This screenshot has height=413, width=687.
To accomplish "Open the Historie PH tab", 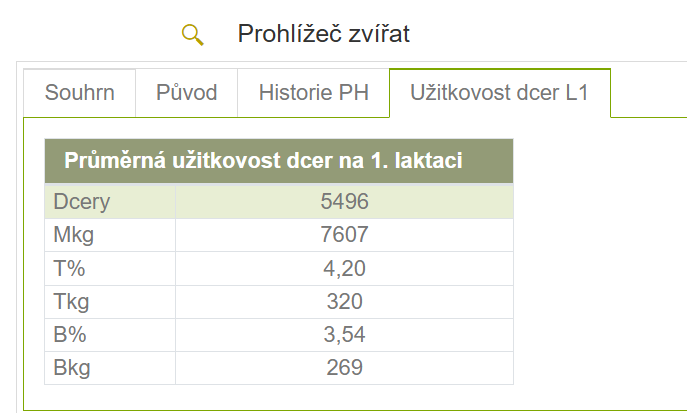I will [x=313, y=93].
